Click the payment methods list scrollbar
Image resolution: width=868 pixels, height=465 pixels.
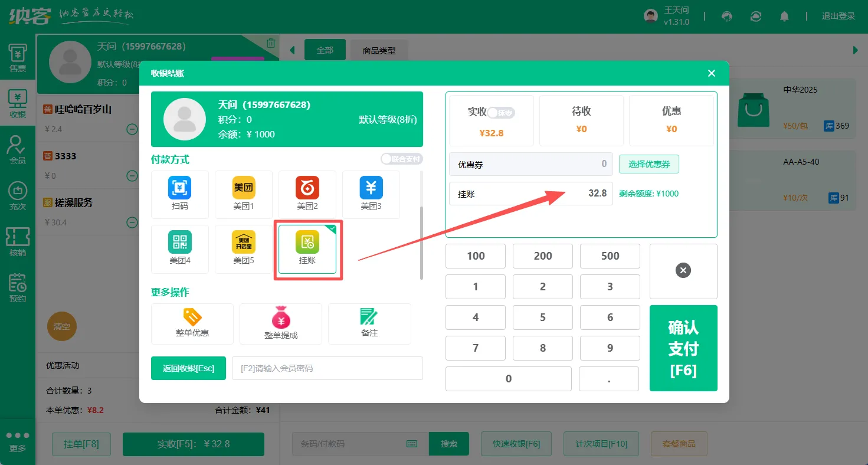pyautogui.click(x=421, y=242)
